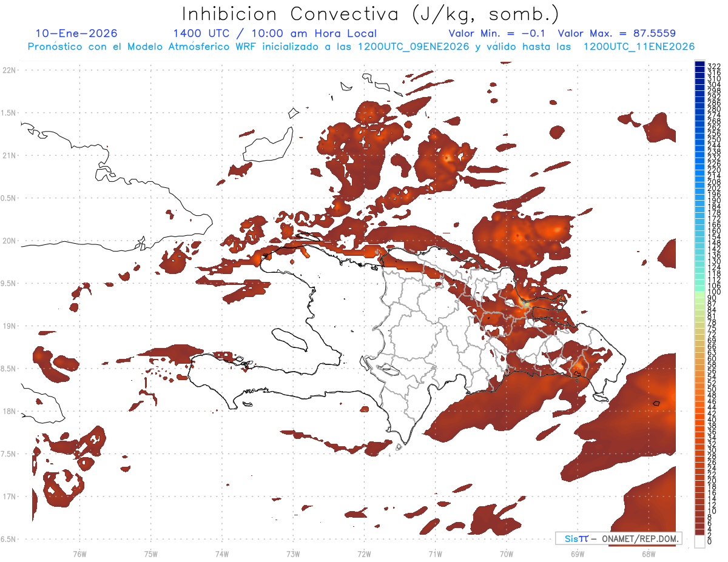Click the white colorbar swatch labeled 0
This screenshot has height=562, width=728.
pos(699,540)
